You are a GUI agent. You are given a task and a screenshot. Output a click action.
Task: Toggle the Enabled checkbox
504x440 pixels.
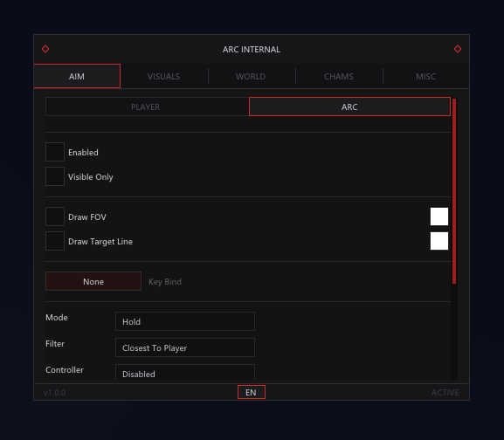point(55,152)
